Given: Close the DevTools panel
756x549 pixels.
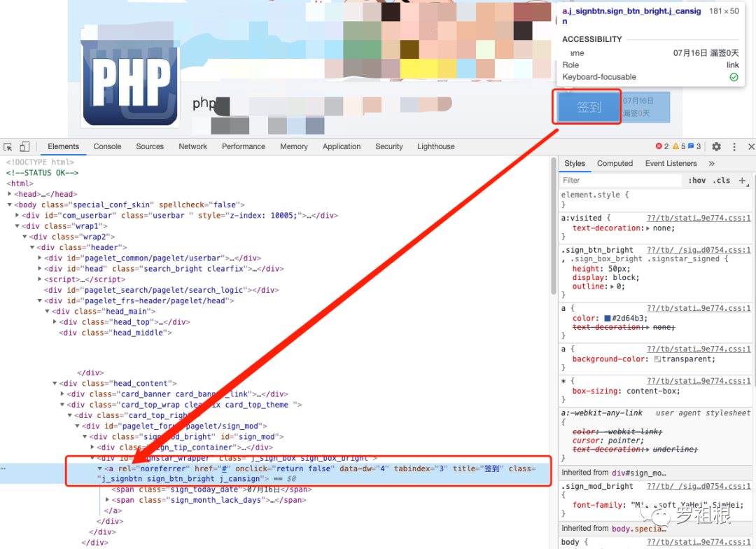Looking at the screenshot, I should 750,146.
